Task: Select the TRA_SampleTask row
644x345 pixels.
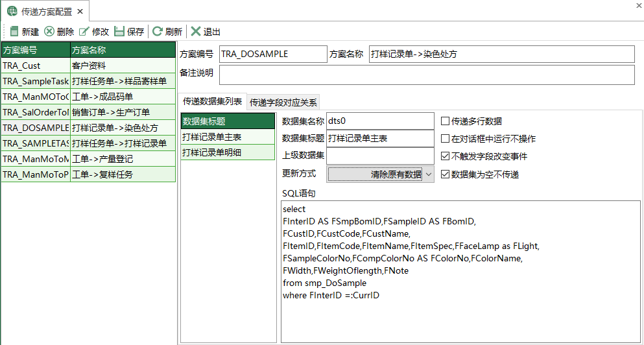Action: pyautogui.click(x=88, y=81)
